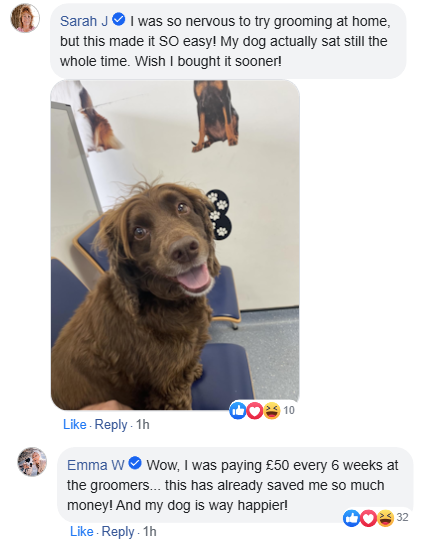Screen dimensions: 440x551
Task: Open Emma W's profile picture
Action: [32, 462]
